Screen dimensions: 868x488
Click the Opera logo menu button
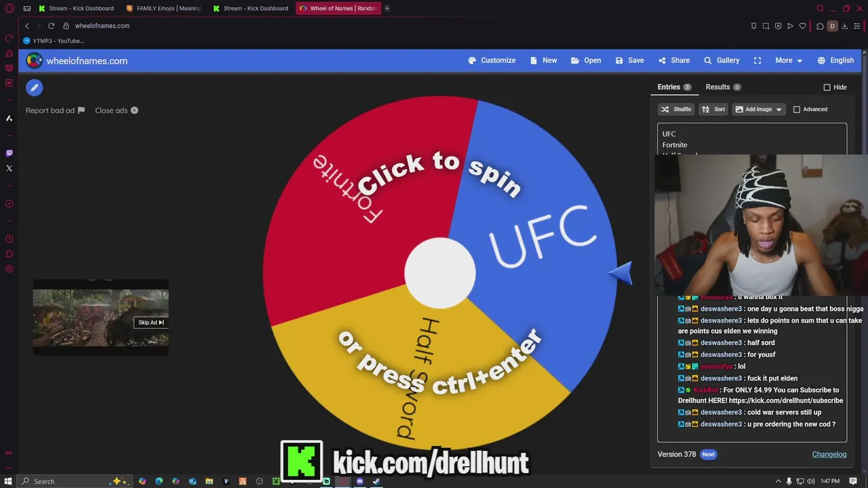tap(9, 8)
